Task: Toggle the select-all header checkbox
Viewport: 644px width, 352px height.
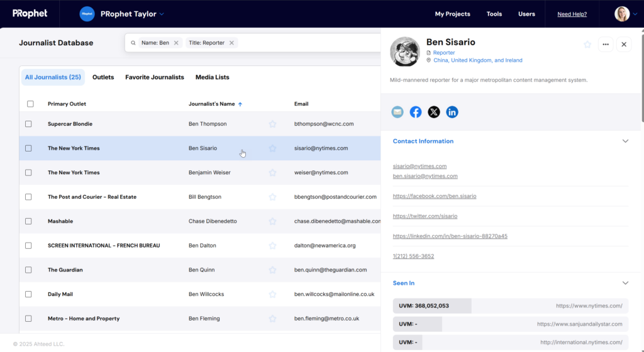Action: point(30,104)
